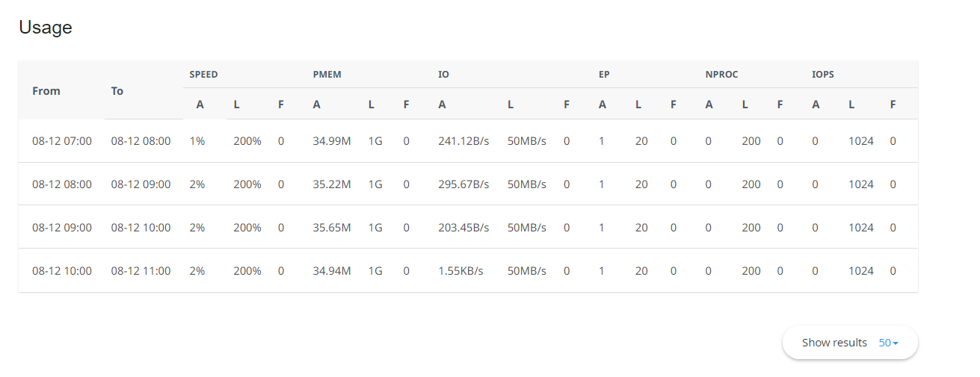The image size is (980, 377).
Task: Click the 1% speed value
Action: (x=197, y=141)
